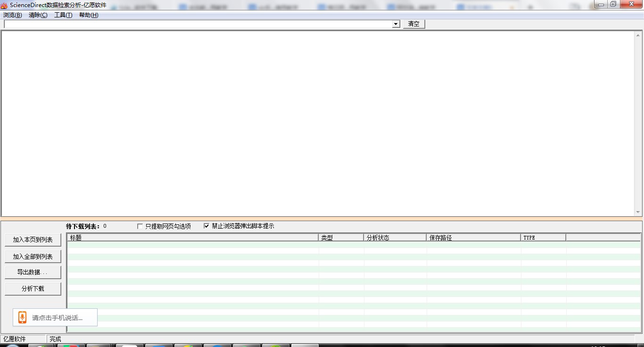
Task: Click the 分析状态 column header
Action: (395, 238)
